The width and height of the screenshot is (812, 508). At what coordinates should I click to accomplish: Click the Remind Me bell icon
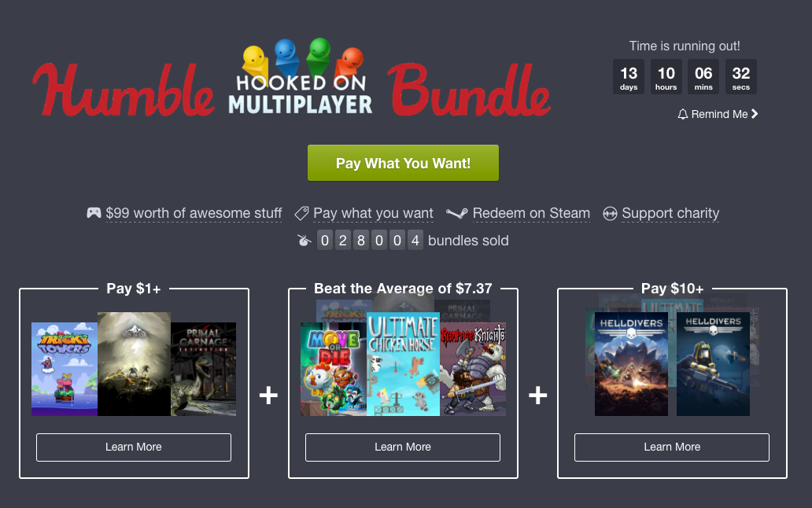[682, 114]
